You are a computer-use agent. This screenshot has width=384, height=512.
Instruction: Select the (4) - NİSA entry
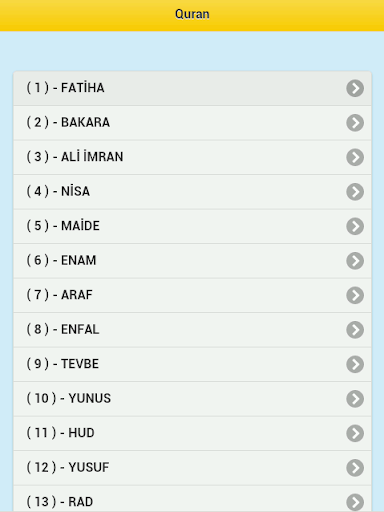pos(192,192)
